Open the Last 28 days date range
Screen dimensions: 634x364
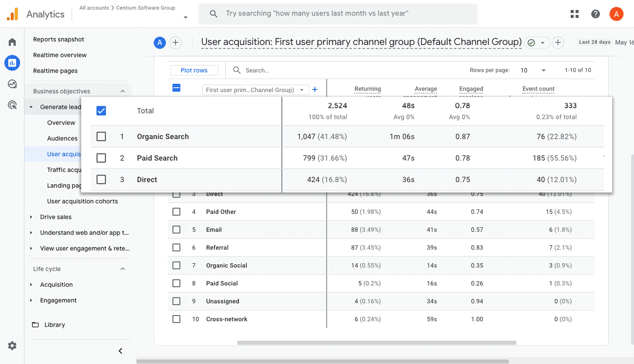[x=595, y=42]
